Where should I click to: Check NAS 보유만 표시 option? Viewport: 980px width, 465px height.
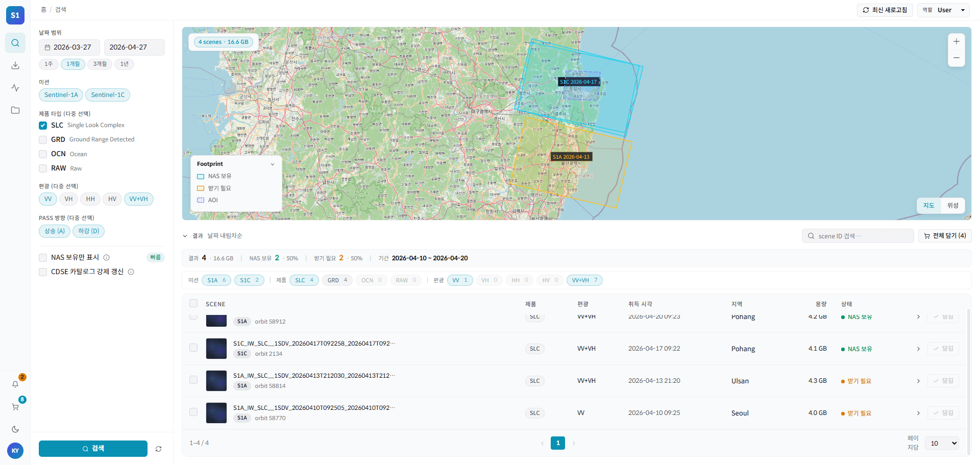[x=43, y=258]
